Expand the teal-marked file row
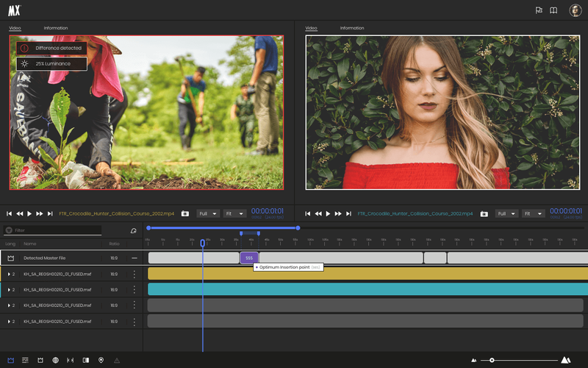The width and height of the screenshot is (588, 368). pyautogui.click(x=9, y=290)
